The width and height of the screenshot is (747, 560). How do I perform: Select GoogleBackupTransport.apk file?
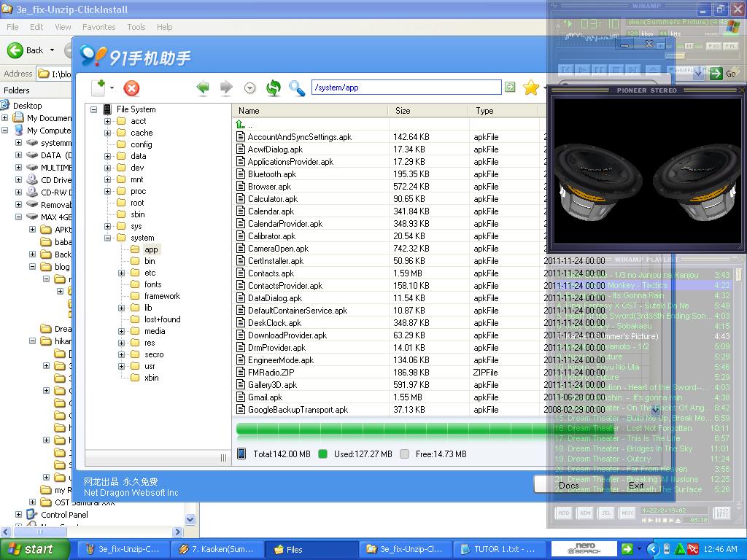tap(298, 410)
